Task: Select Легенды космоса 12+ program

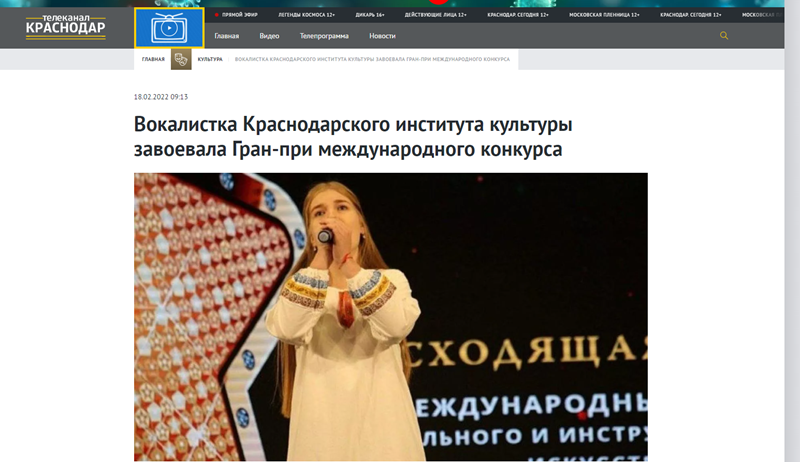Action: coord(307,15)
